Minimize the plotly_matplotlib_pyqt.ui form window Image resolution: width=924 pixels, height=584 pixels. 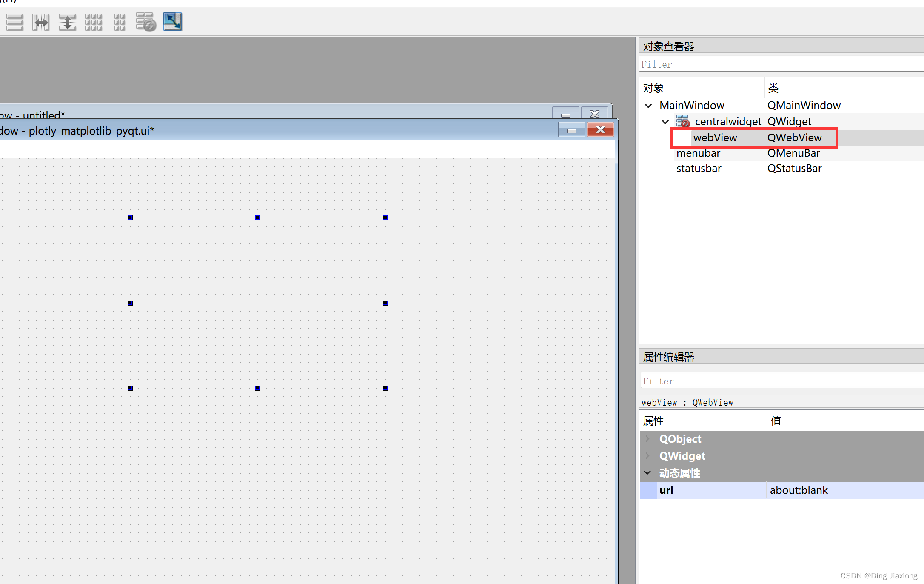(x=572, y=130)
